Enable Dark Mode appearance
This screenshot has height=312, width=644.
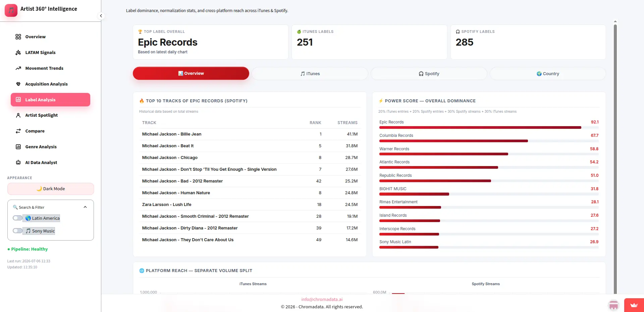pyautogui.click(x=51, y=189)
